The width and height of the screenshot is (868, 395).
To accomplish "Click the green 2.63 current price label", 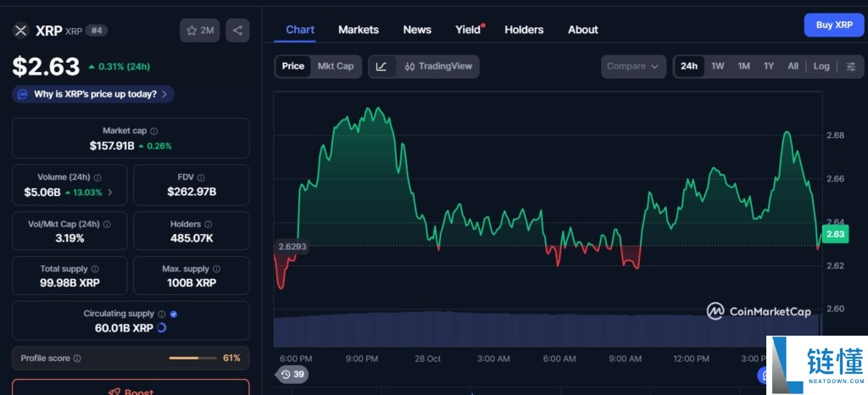I will [835, 234].
